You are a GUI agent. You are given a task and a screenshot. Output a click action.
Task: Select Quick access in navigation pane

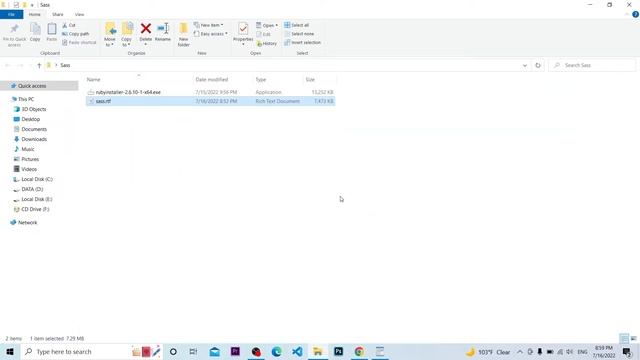pyautogui.click(x=32, y=86)
